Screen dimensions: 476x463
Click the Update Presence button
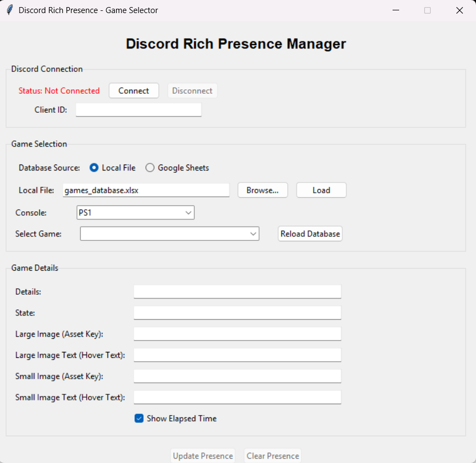tap(203, 456)
